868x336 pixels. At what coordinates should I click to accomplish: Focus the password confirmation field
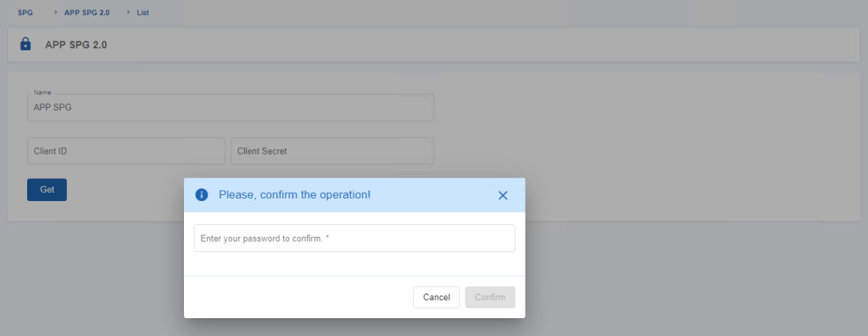(354, 238)
